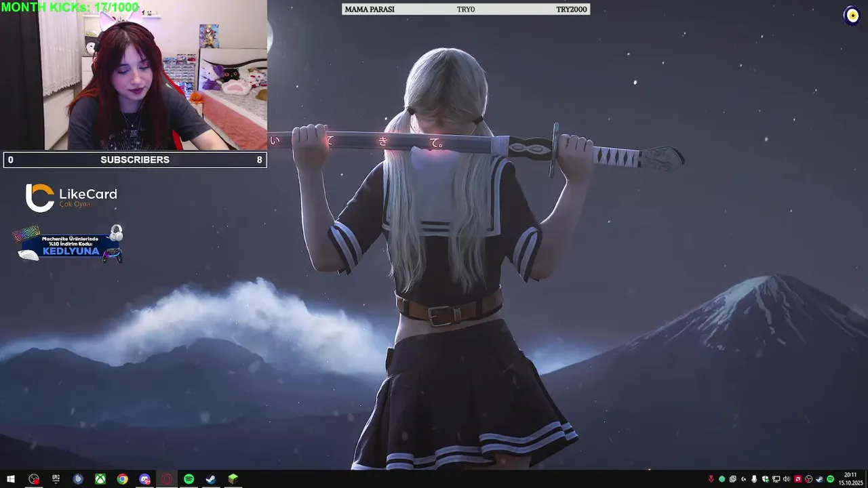Launch Epic Games from the taskbar
The width and height of the screenshot is (868, 488).
(x=56, y=479)
